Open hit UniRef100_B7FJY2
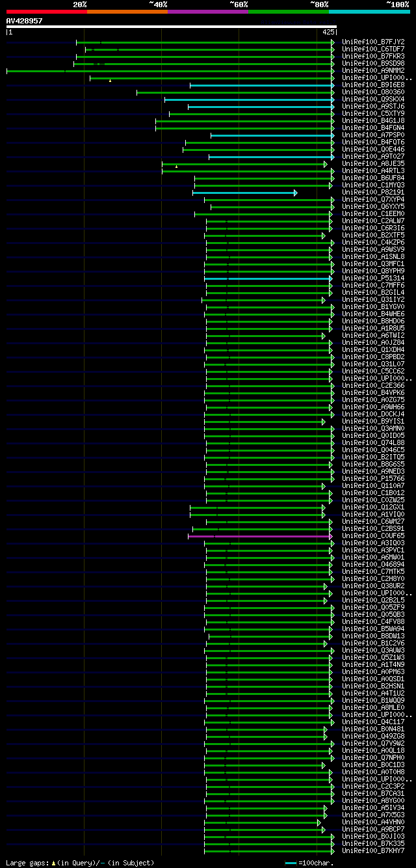The image size is (416, 868). (x=373, y=42)
